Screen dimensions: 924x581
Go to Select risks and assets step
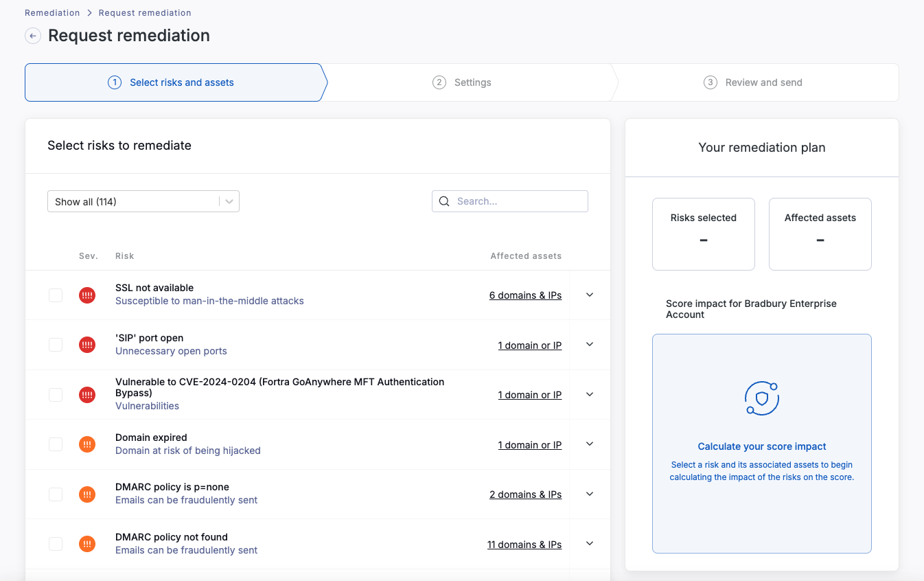(x=176, y=82)
